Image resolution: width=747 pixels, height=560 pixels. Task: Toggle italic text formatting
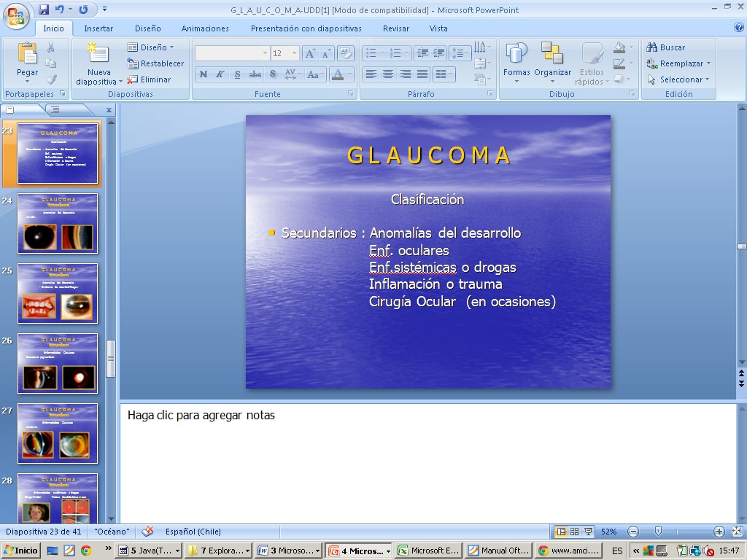(220, 74)
